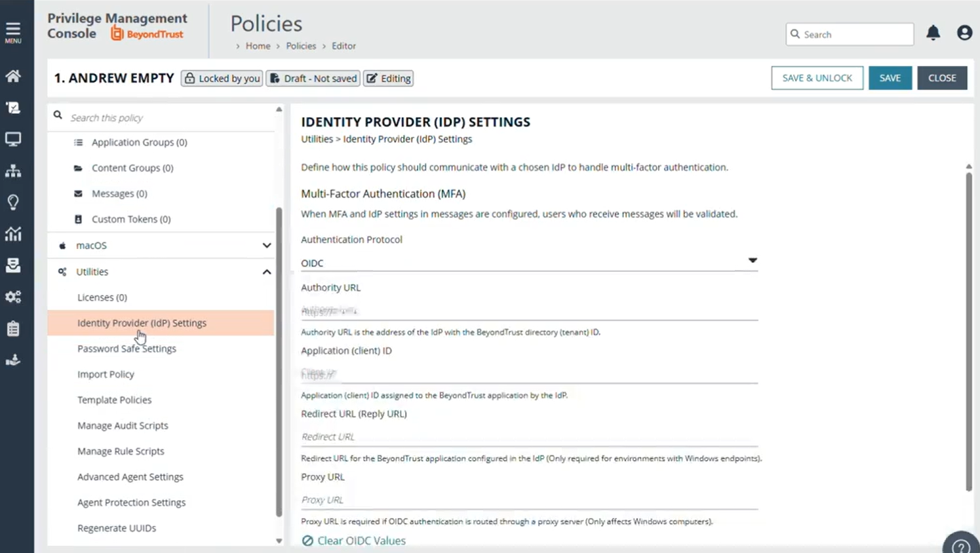
Task: Go to Home via sidebar house icon
Action: coord(13,76)
